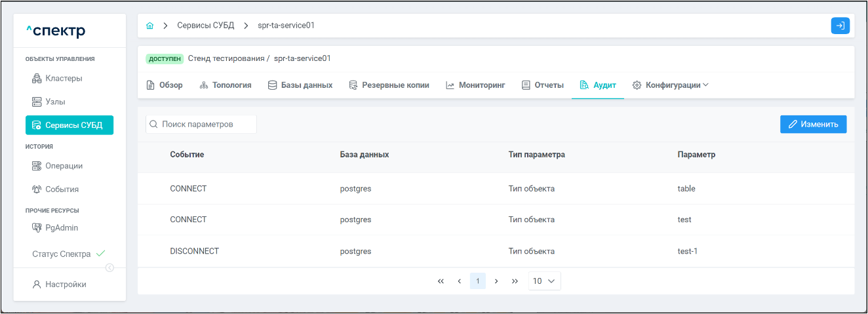Click the logout icon button top right
The image size is (868, 314).
click(840, 26)
